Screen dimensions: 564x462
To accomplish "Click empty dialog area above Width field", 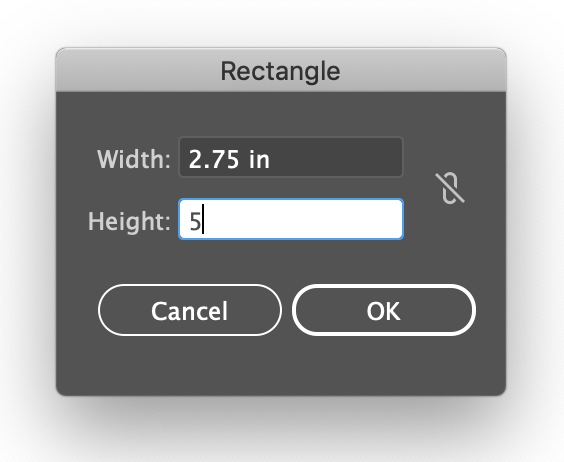I will pos(281,114).
